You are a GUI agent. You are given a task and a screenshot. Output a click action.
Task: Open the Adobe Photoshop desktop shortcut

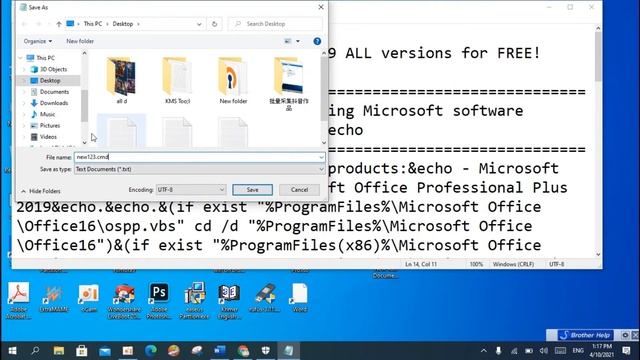pyautogui.click(x=159, y=300)
